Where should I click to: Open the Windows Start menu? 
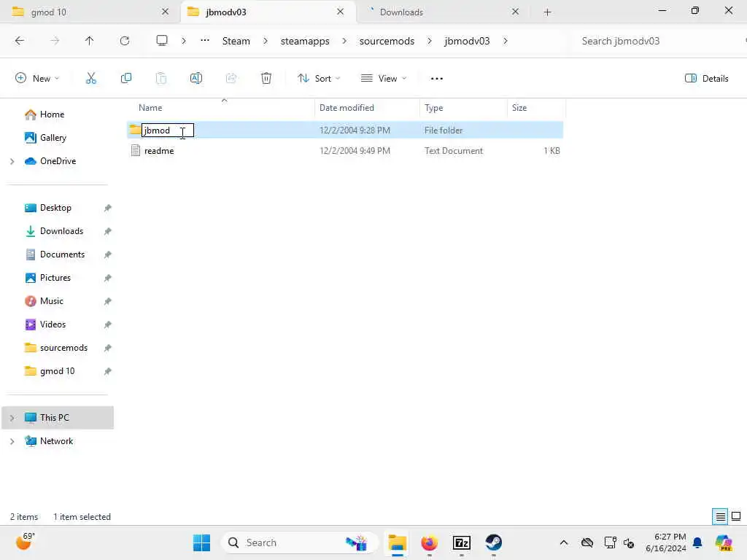click(x=201, y=542)
